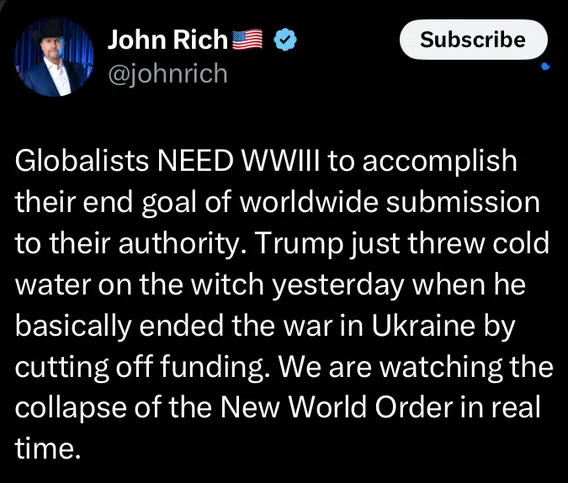
Task: Open the @johnrich handle link
Action: (168, 74)
